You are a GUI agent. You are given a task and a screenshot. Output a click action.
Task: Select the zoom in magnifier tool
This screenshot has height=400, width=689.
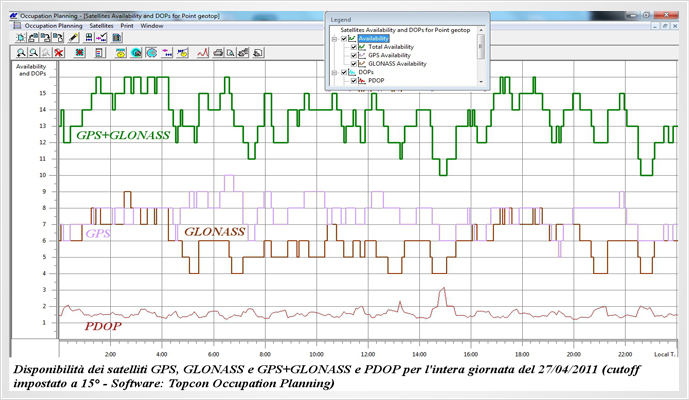21,53
